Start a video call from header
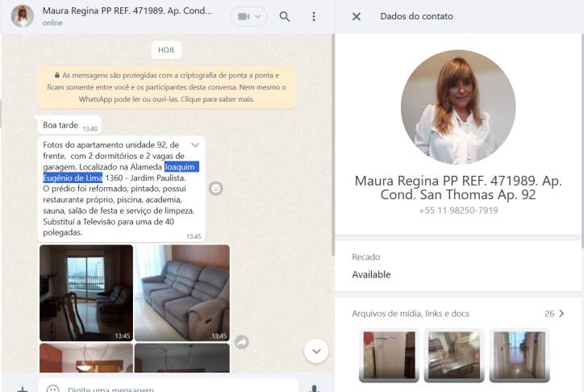The image size is (584, 392). click(248, 16)
